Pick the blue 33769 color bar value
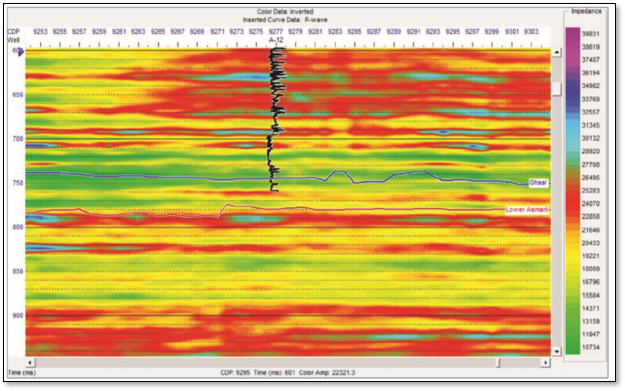 (x=591, y=99)
